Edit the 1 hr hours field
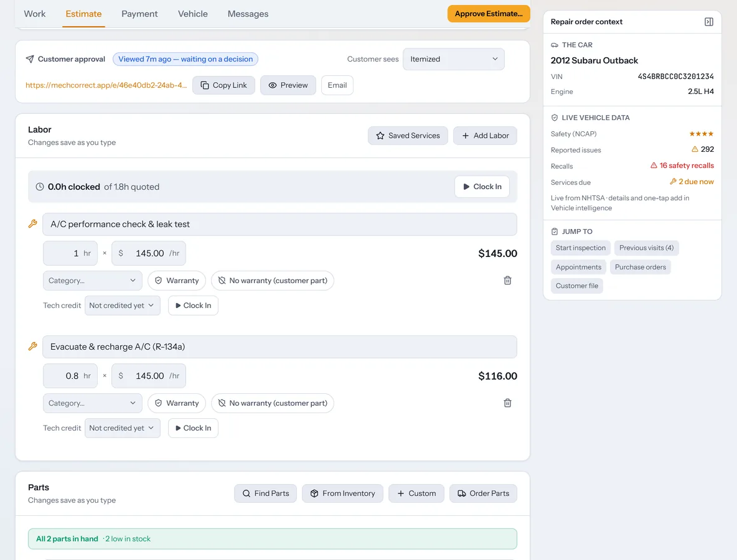 70,253
